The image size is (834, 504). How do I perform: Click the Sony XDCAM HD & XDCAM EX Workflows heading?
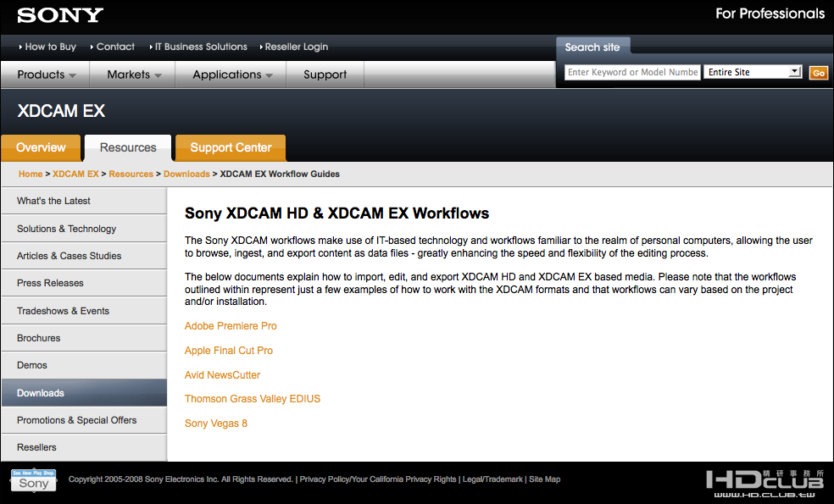pos(336,213)
